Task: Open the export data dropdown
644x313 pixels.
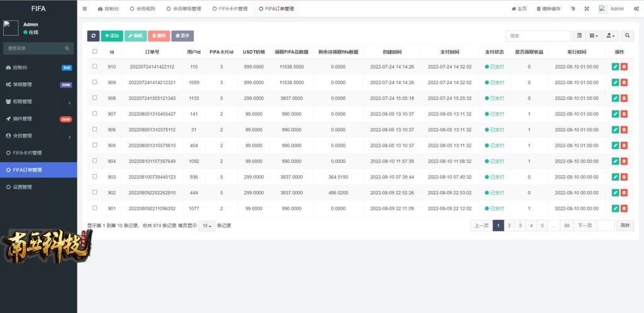Action: point(611,36)
